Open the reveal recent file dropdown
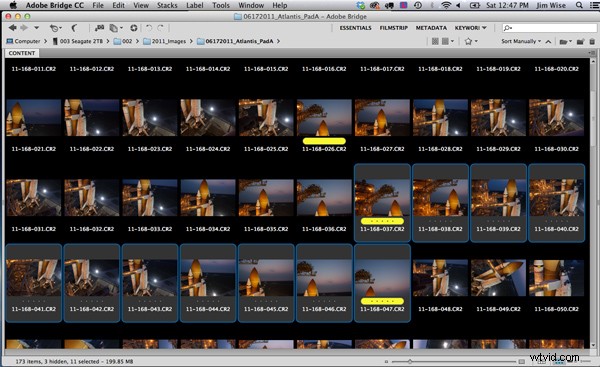Viewport: 600px width, 367px height. (x=55, y=28)
